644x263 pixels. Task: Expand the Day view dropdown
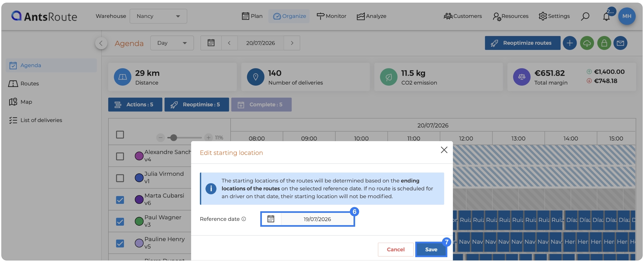[172, 43]
